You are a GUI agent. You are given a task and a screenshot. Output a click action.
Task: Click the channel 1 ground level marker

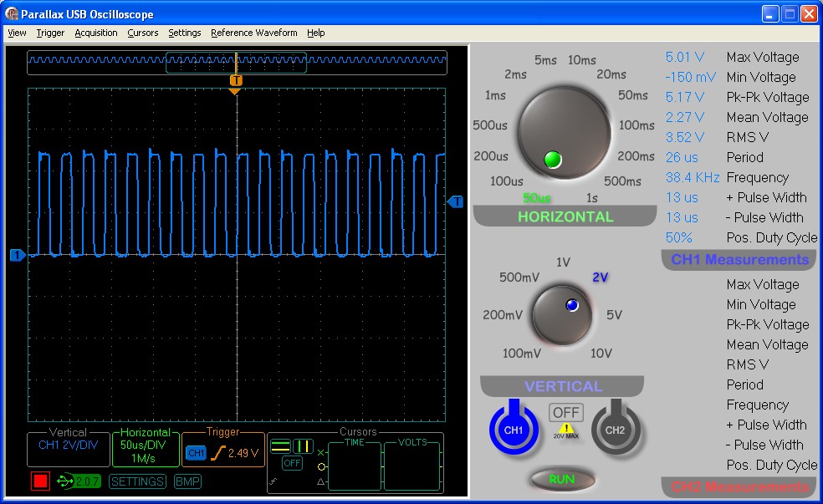pyautogui.click(x=18, y=256)
